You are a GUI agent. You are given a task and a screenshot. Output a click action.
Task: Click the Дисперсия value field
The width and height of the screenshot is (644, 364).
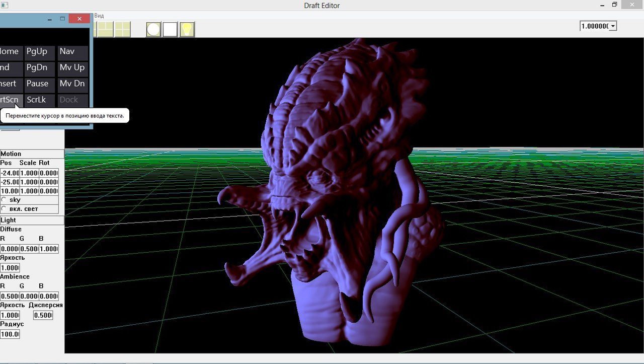(x=43, y=315)
